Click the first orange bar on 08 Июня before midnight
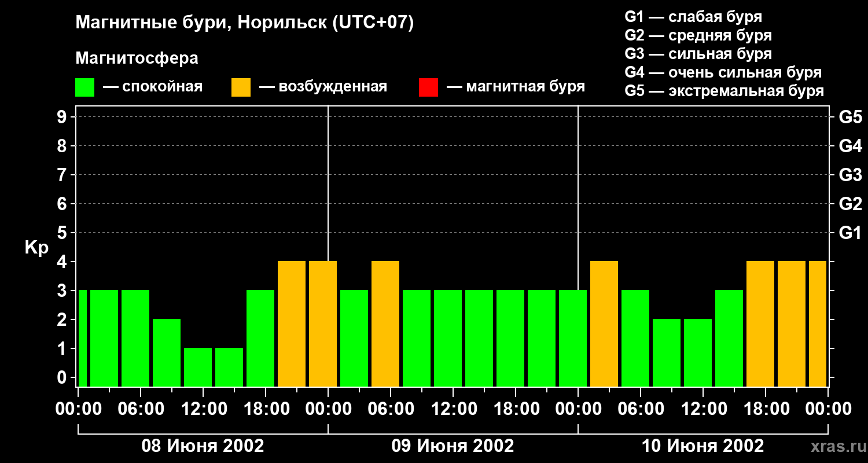The image size is (868, 463). tap(292, 324)
